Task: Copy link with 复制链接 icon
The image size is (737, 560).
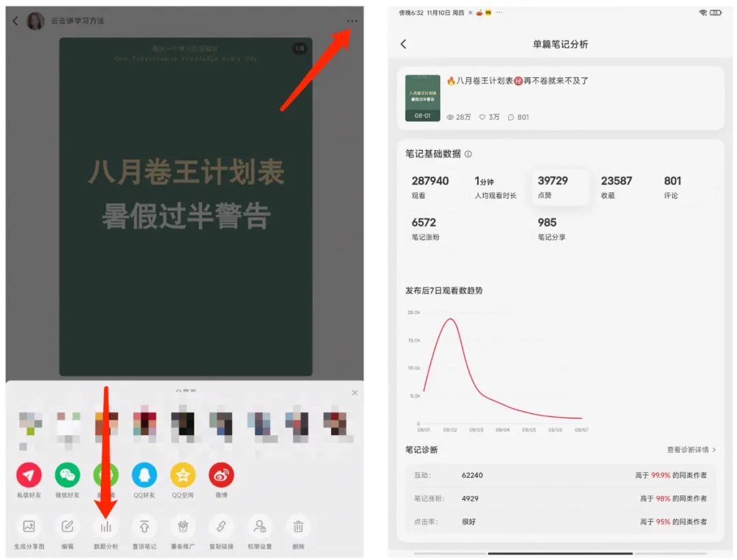Action: click(221, 527)
